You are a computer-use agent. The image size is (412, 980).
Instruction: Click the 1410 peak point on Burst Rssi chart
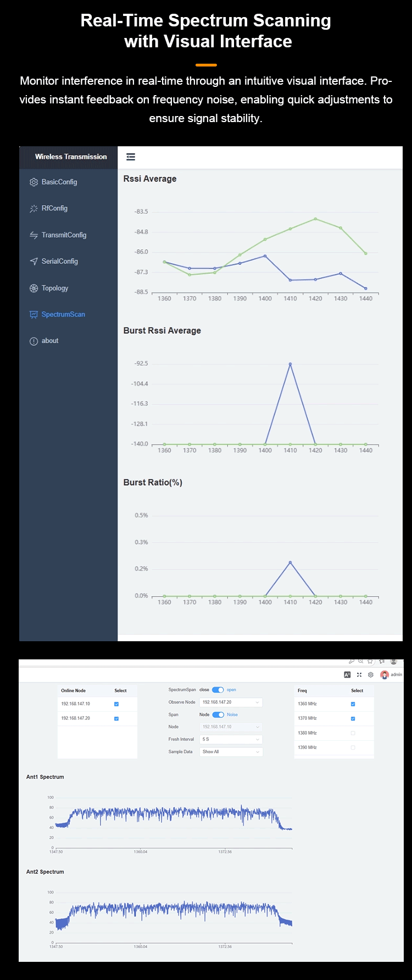pos(290,364)
